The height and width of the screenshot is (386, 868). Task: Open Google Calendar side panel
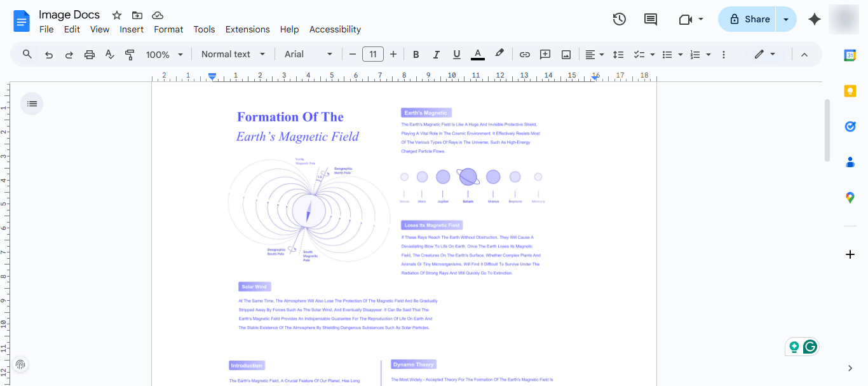point(850,55)
